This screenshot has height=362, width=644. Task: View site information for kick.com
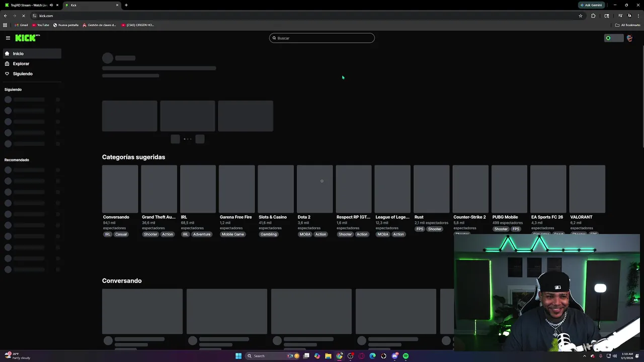tap(34, 16)
